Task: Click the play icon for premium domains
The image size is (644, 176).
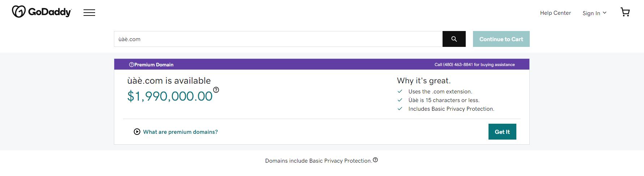Action: 137,132
